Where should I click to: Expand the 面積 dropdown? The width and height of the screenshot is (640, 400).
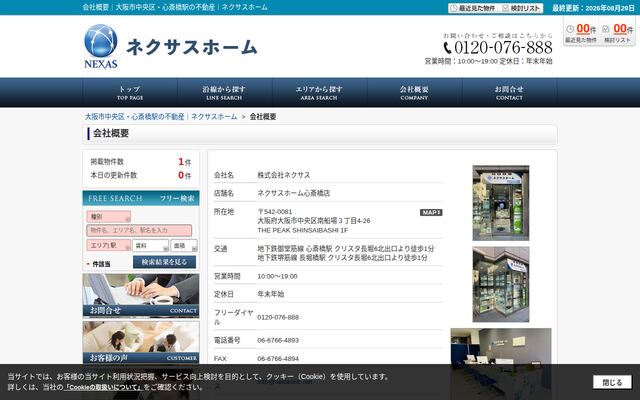pos(184,245)
